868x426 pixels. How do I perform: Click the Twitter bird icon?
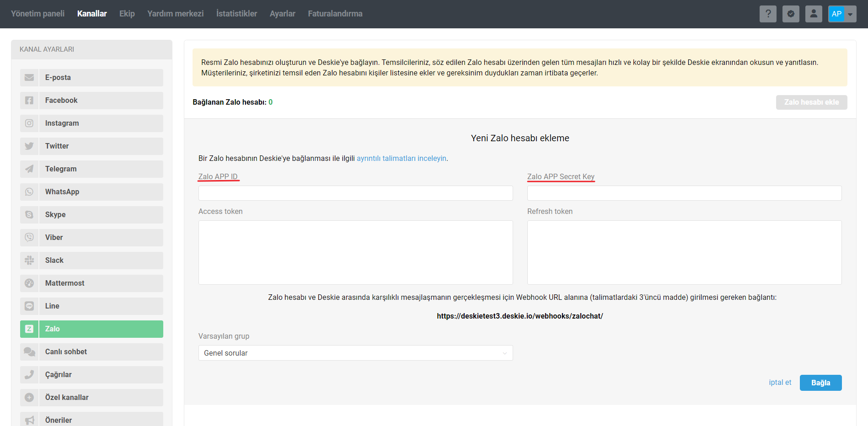(29, 146)
